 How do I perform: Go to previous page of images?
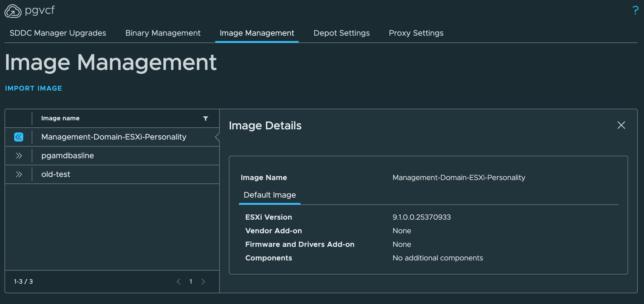178,282
